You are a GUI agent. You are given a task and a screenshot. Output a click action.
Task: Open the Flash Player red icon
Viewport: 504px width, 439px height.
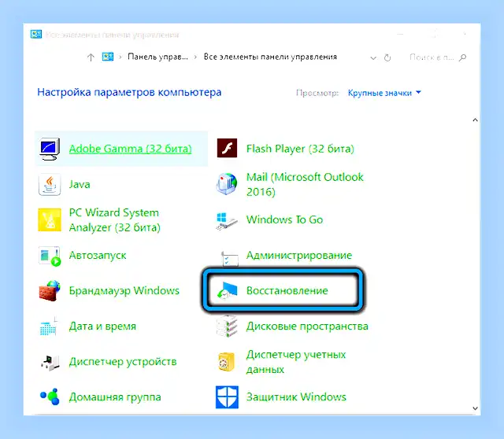[x=227, y=148]
